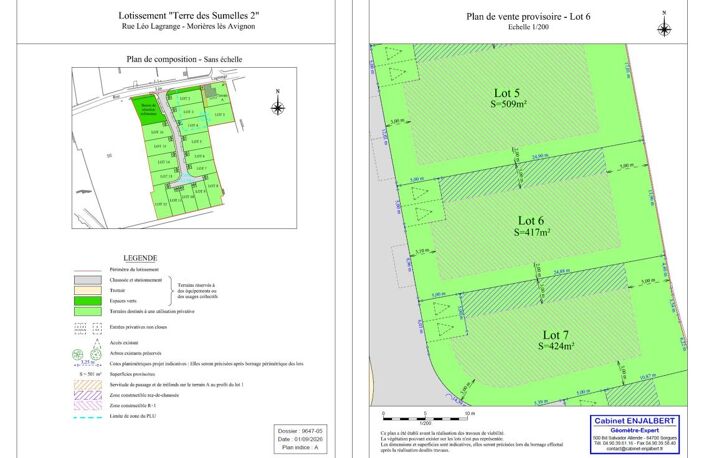
Task: Click the purple hatched rez-de-chaussée zone legend symbol
Action: pos(88,395)
